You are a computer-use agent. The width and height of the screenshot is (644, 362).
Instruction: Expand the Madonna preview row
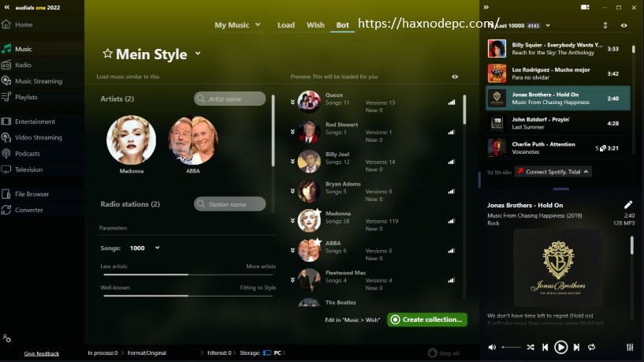click(x=292, y=221)
